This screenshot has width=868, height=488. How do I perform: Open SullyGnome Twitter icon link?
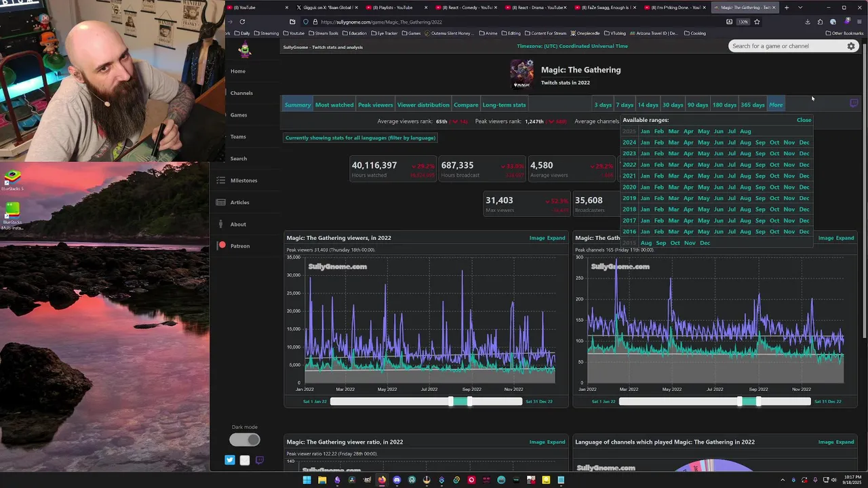(230, 460)
